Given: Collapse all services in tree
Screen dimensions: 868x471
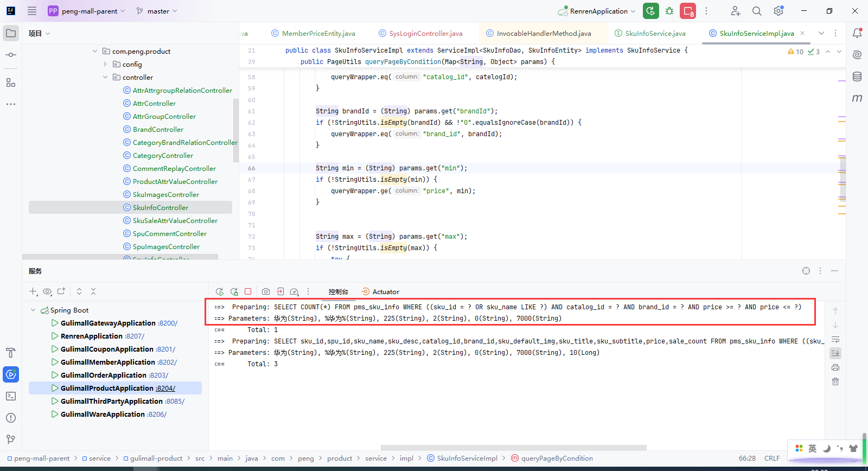Looking at the screenshot, I should pyautogui.click(x=93, y=291).
